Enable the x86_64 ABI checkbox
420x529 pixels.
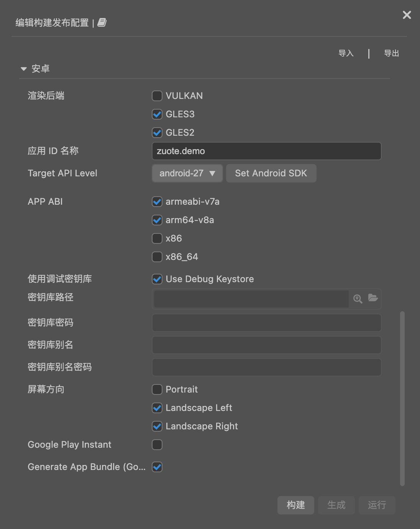[157, 257]
